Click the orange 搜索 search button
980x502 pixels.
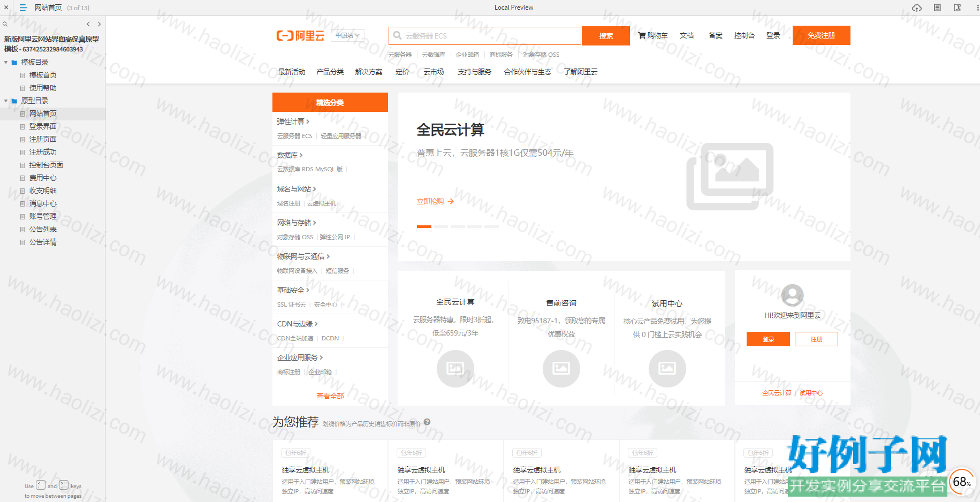(606, 36)
